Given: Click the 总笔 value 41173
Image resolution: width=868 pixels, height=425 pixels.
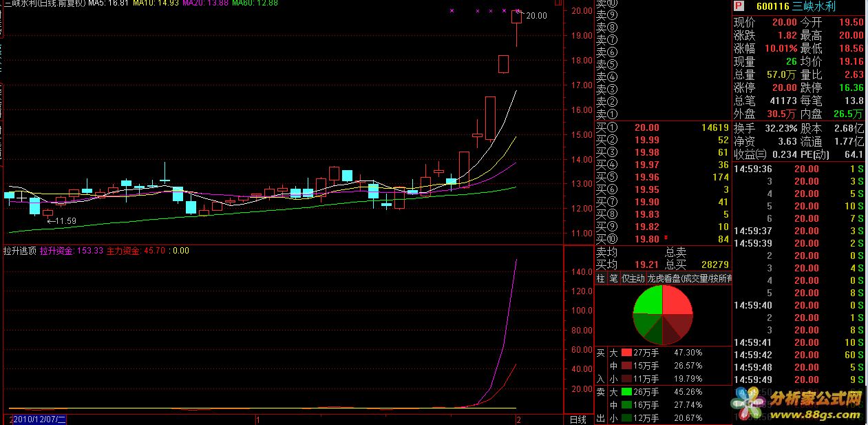Looking at the screenshot, I should 783,101.
